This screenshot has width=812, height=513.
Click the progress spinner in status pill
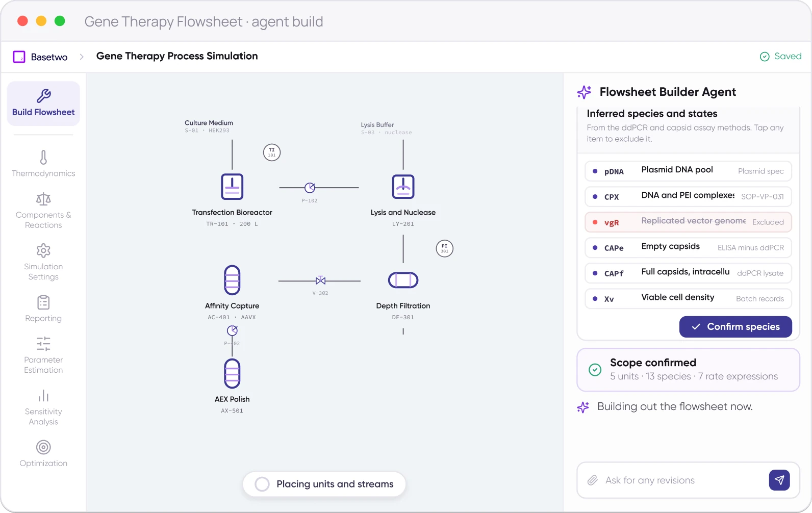(x=262, y=484)
